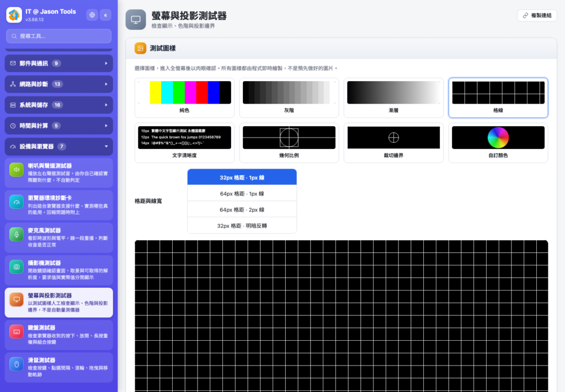
Task: Click the mouse icon of 滑鼠測試器
Action: (x=17, y=364)
